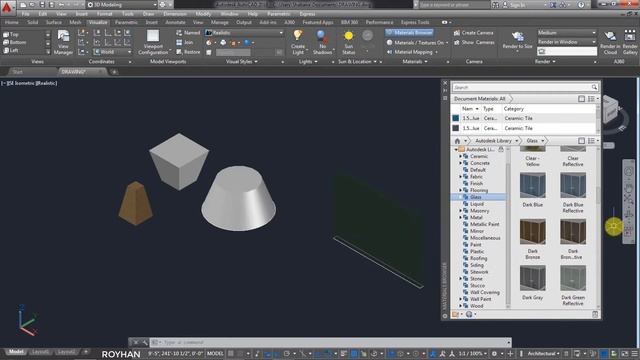Select the Top view preset

tap(11, 35)
